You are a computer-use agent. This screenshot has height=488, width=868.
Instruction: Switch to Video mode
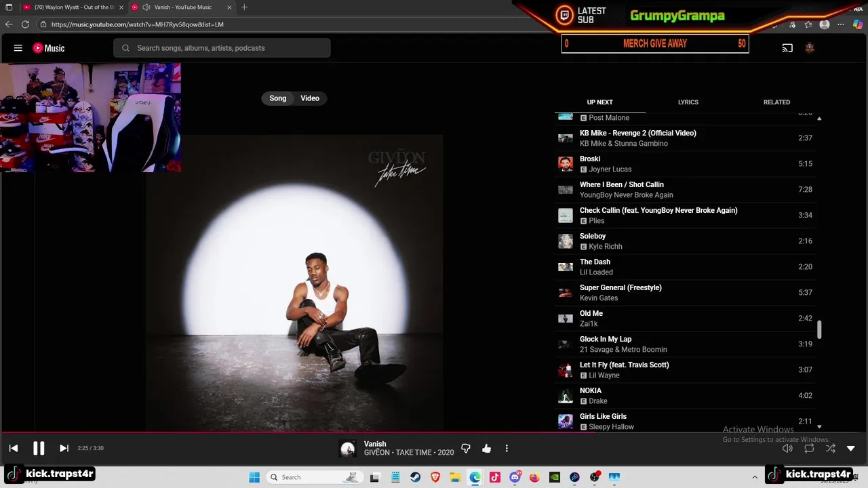tap(310, 98)
